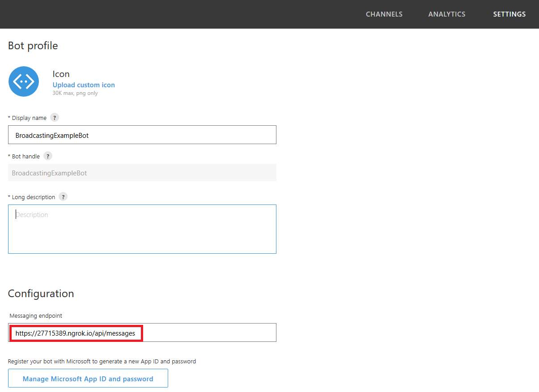Click the blue bot icon image

24,81
